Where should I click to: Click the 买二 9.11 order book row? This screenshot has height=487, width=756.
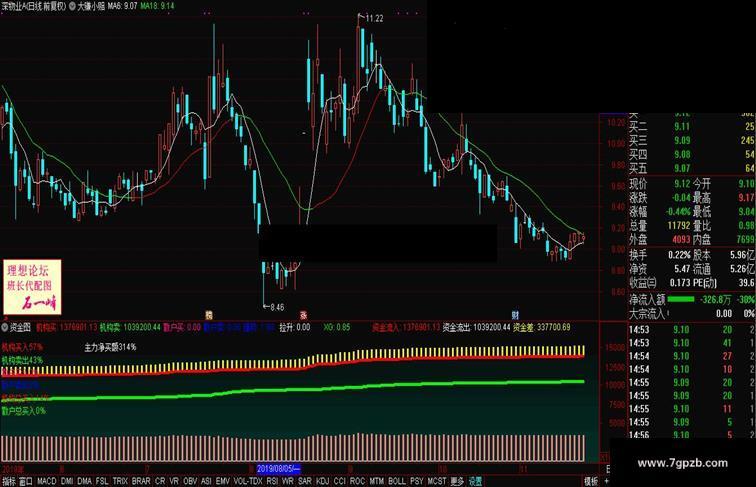tap(691, 127)
